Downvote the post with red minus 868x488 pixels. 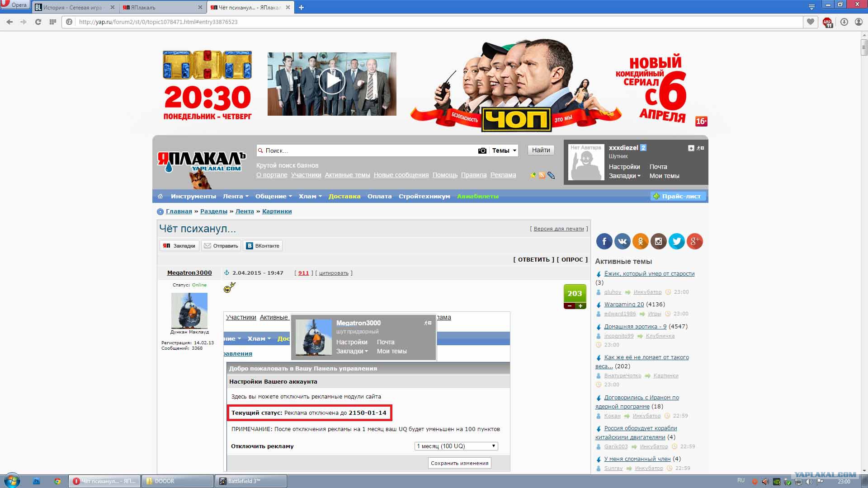[570, 306]
